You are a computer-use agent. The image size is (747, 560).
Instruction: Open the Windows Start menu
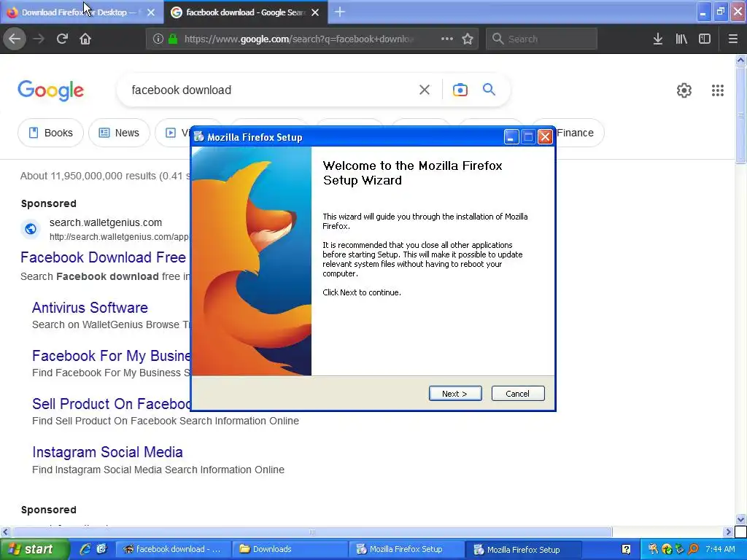point(35,550)
